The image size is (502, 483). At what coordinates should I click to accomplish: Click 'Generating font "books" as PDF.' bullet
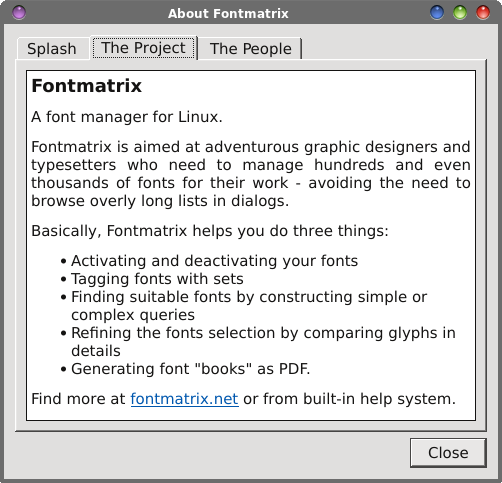coord(191,369)
